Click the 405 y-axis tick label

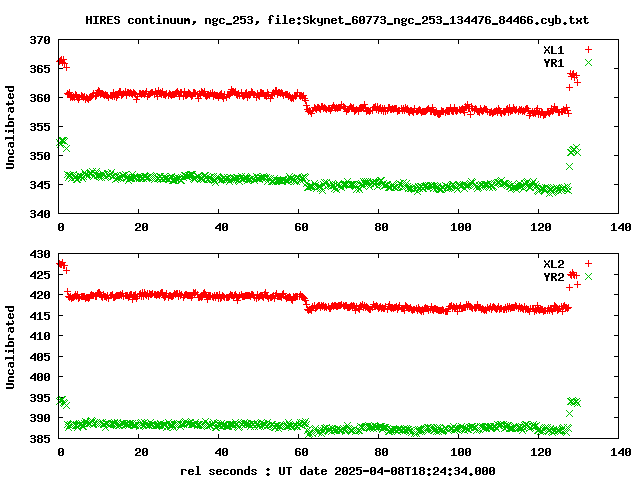coord(40,357)
